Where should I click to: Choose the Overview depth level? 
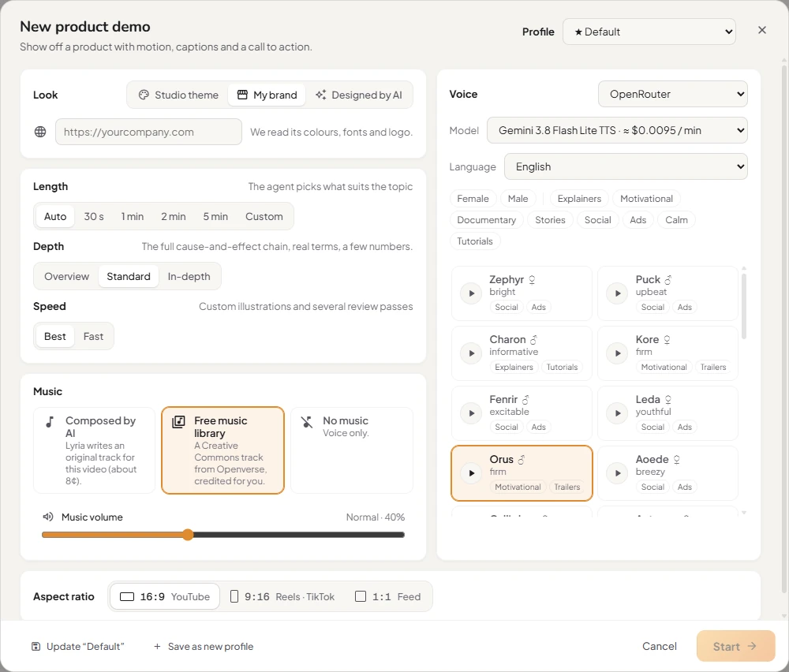coord(66,276)
